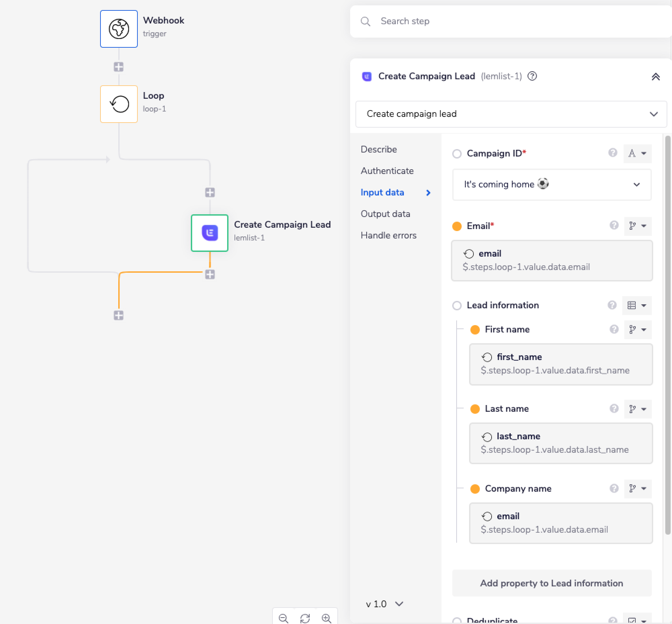The height and width of the screenshot is (624, 672).
Task: Open the v 1.0 version dropdown
Action: coord(384,604)
